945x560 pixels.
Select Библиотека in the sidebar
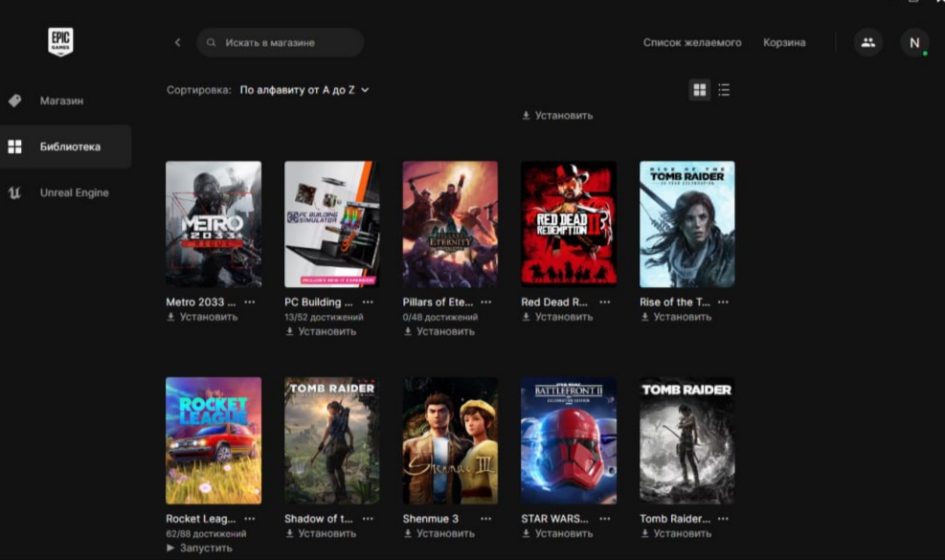(x=66, y=146)
